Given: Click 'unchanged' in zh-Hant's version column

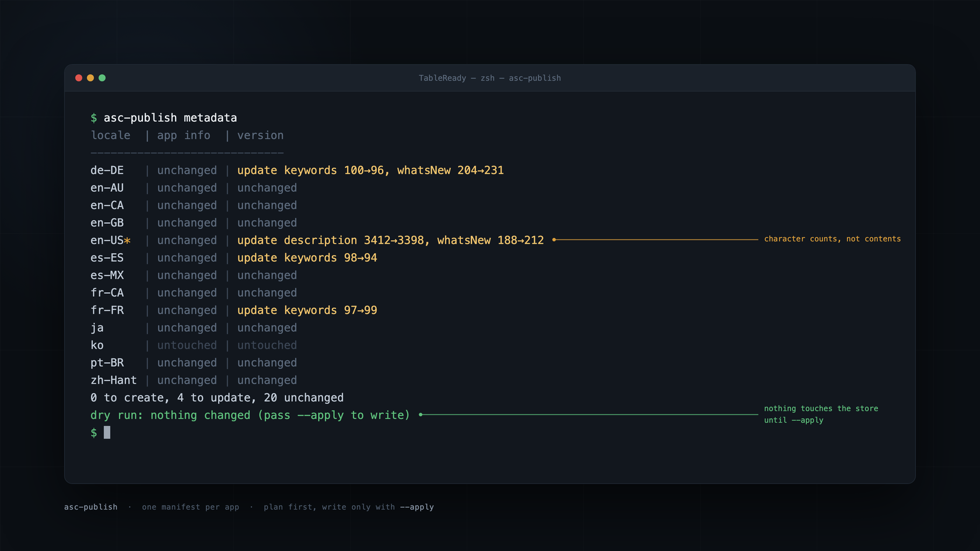Looking at the screenshot, I should [x=267, y=380].
